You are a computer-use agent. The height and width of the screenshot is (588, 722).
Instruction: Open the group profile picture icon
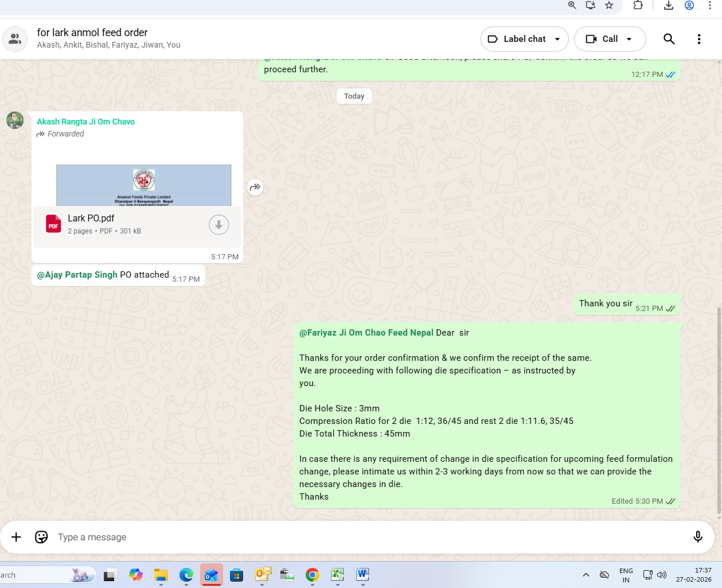pyautogui.click(x=15, y=39)
